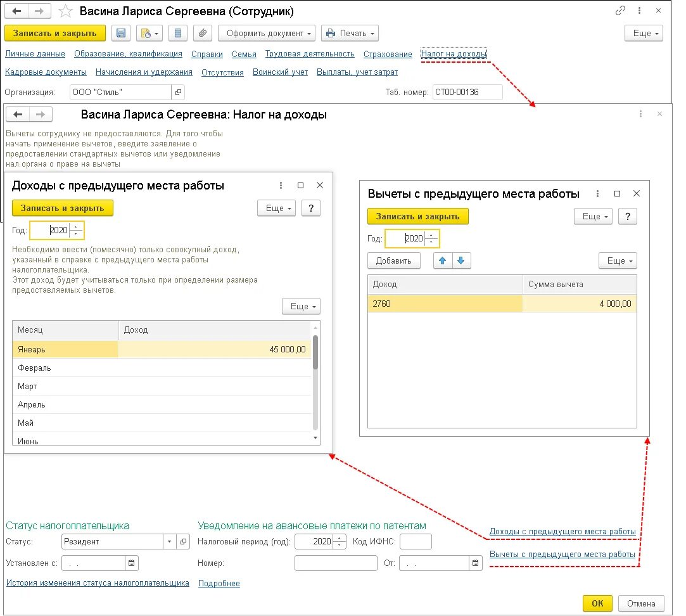
Task: Select the 4 000,00 deduction amount cell
Action: coord(580,304)
